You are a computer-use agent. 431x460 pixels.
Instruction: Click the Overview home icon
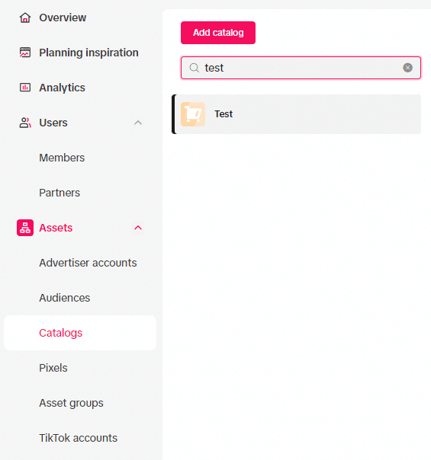pyautogui.click(x=25, y=18)
